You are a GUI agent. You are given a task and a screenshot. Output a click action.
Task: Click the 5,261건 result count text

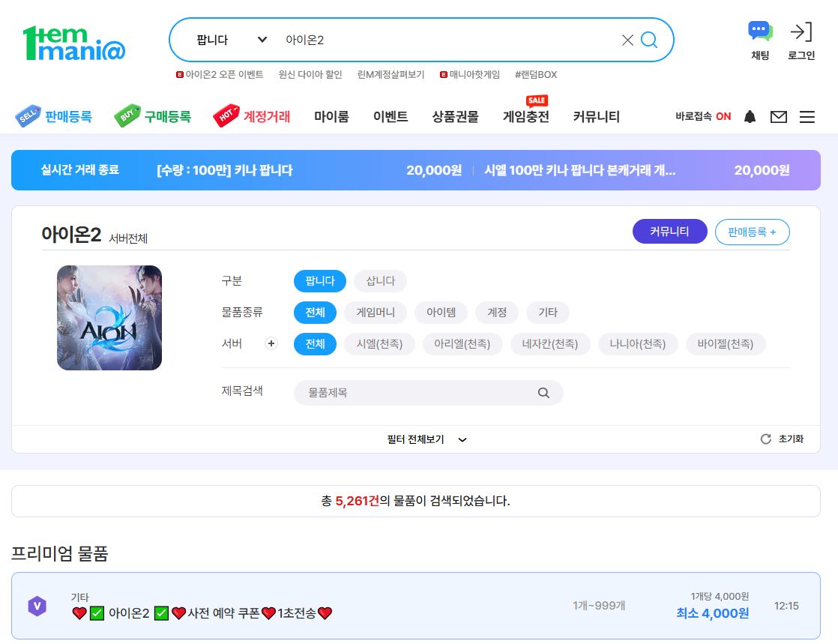(357, 501)
